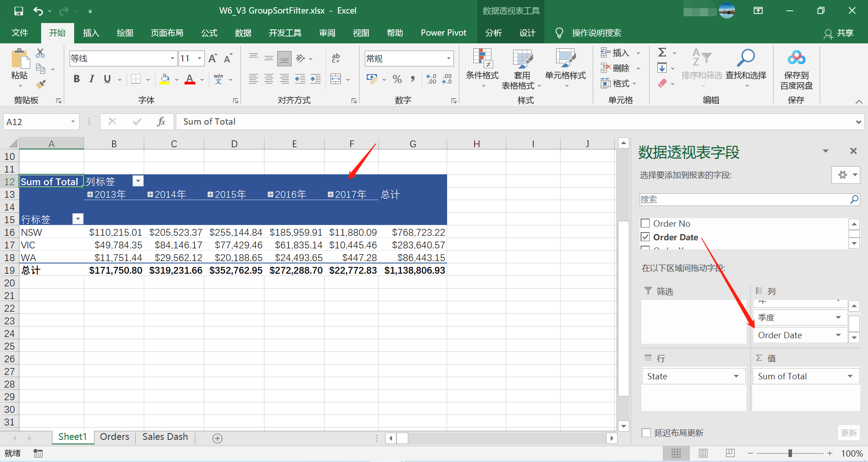
Task: Open Find and Select (查找和选择)
Action: tap(745, 68)
